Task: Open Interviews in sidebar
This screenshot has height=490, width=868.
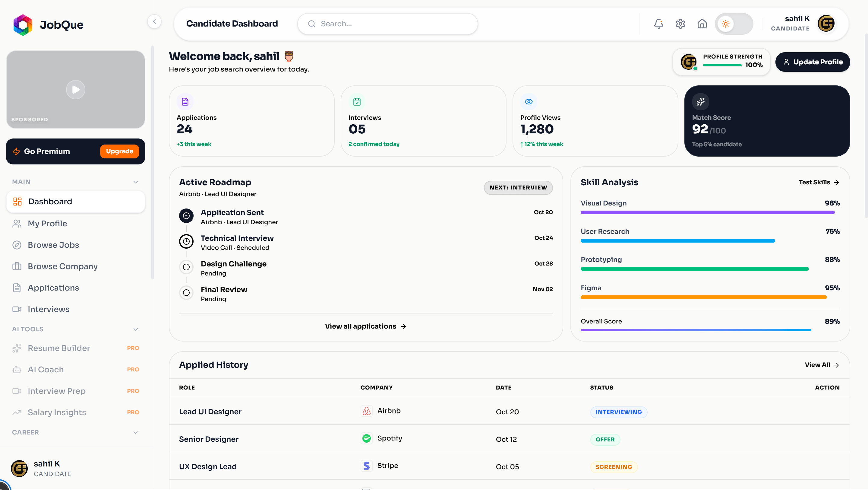Action: (x=76, y=309)
